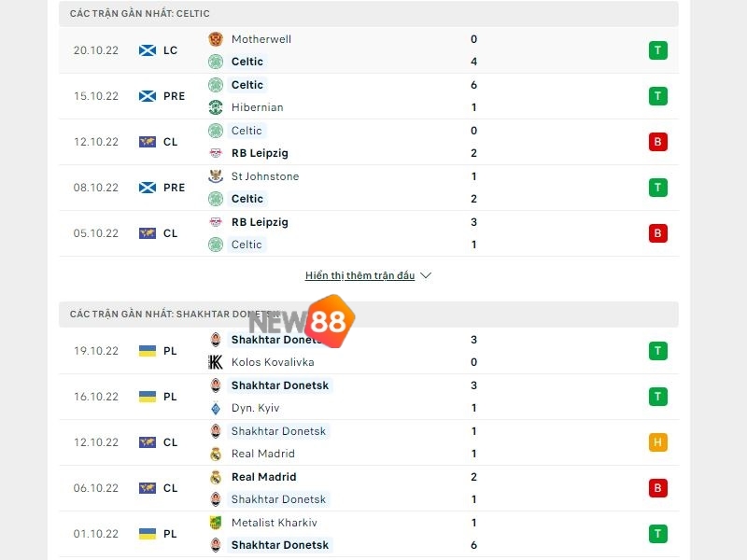This screenshot has height=560, width=747.
Task: Toggle the red B badge for the RB Leipzig loss
Action: (658, 142)
